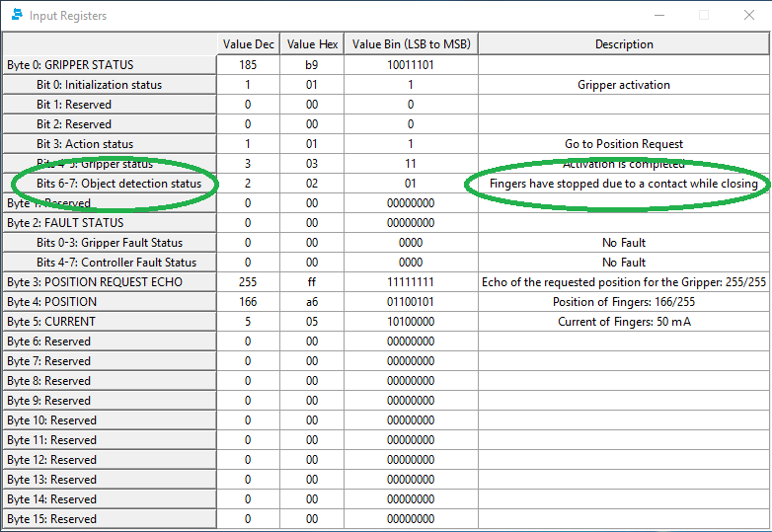The height and width of the screenshot is (532, 772).
Task: Close the Input Registers window
Action: tap(749, 16)
